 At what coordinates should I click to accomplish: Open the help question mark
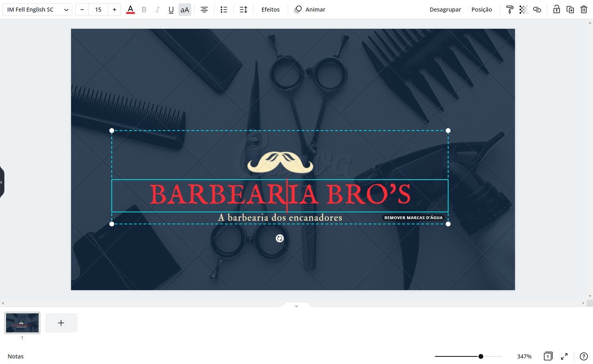[x=584, y=356]
